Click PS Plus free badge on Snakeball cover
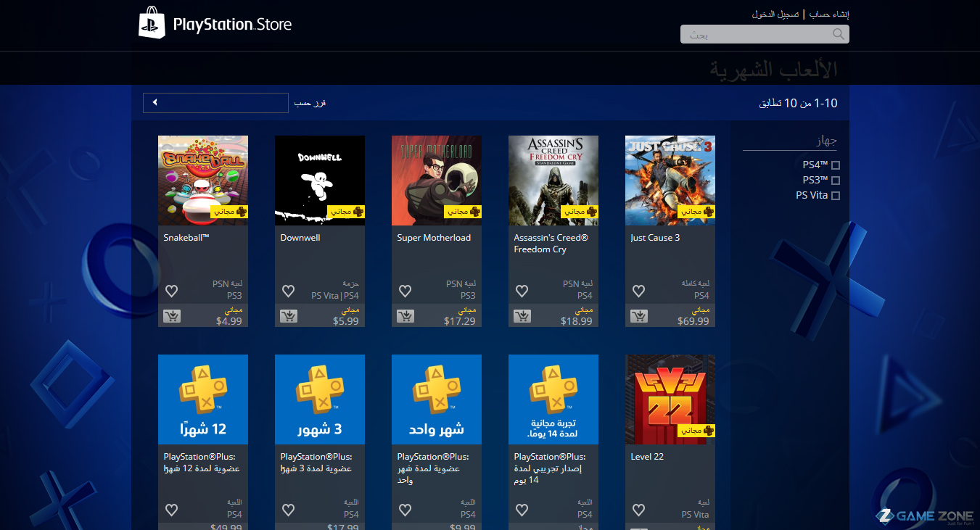980x530 pixels. pos(229,212)
